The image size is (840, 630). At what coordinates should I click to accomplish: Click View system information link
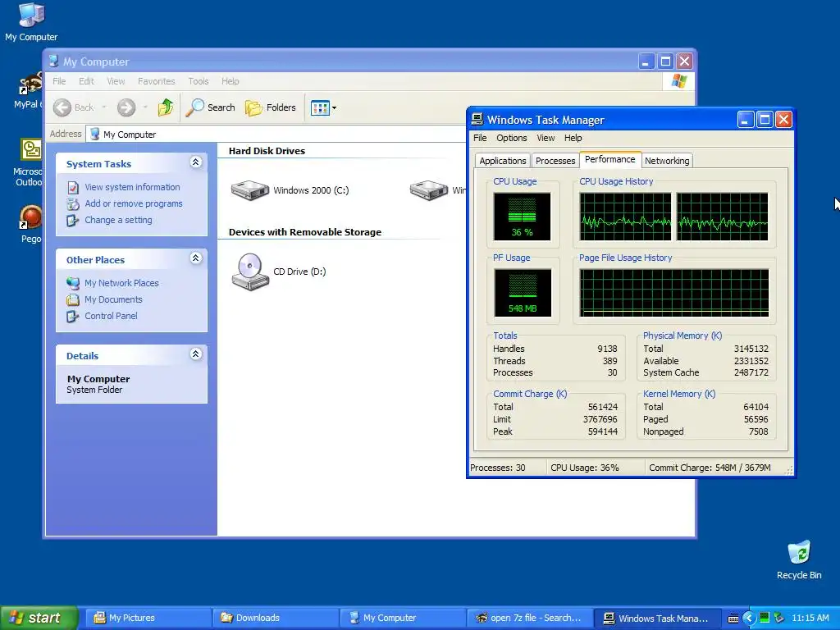point(132,187)
